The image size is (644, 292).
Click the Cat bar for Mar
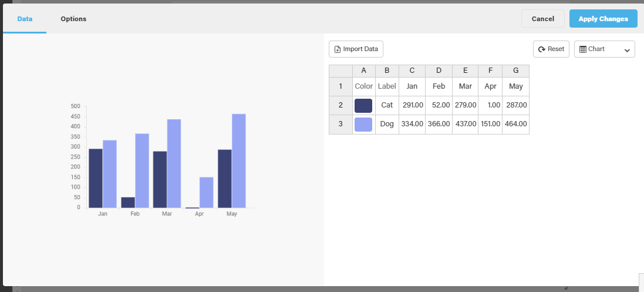click(x=160, y=179)
